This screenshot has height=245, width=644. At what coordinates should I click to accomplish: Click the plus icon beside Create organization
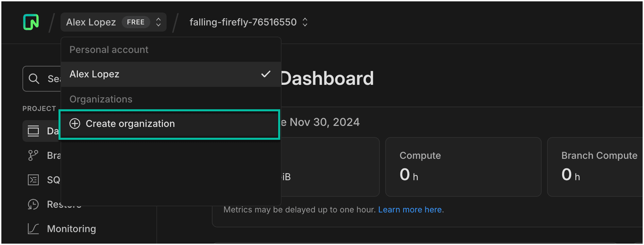tap(75, 124)
